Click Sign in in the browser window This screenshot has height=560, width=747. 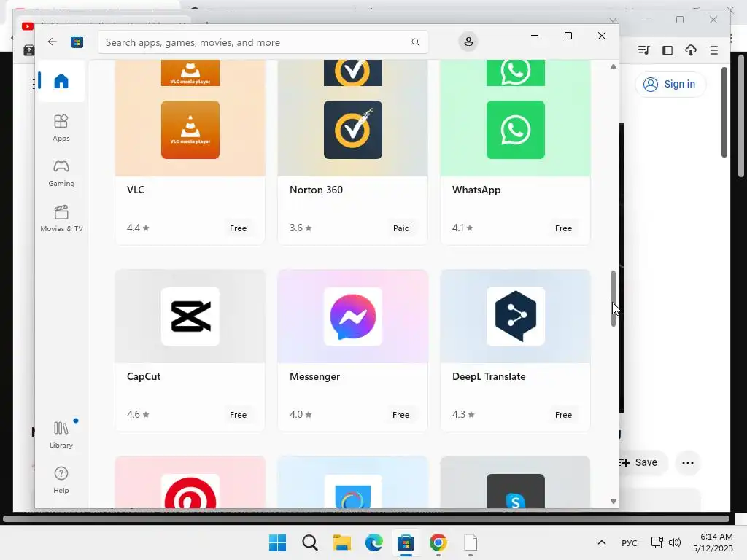[670, 85]
